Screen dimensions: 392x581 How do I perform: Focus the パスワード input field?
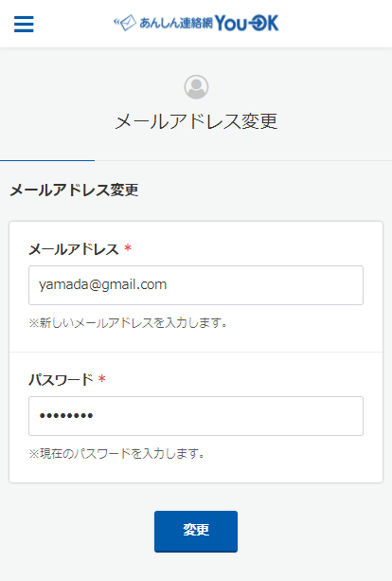196,416
